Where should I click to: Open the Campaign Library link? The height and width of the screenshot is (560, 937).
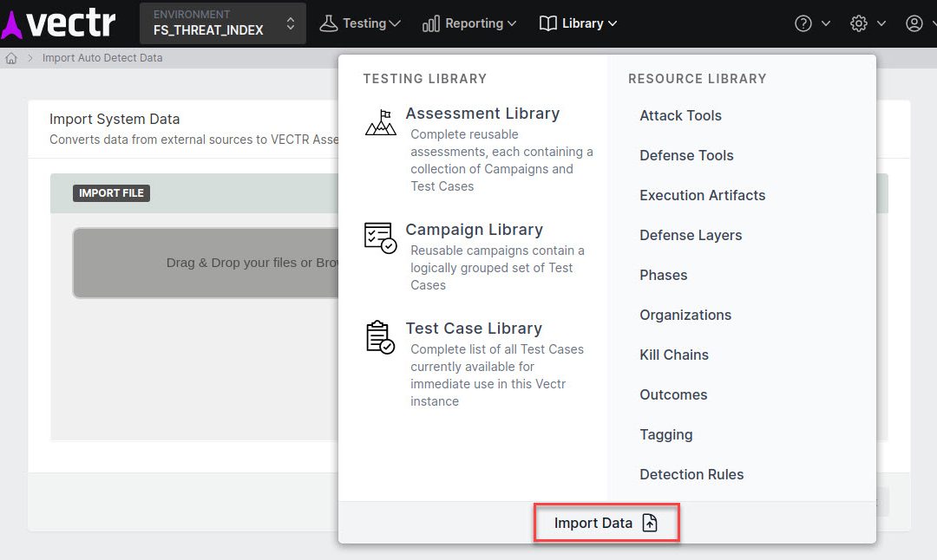tap(474, 229)
